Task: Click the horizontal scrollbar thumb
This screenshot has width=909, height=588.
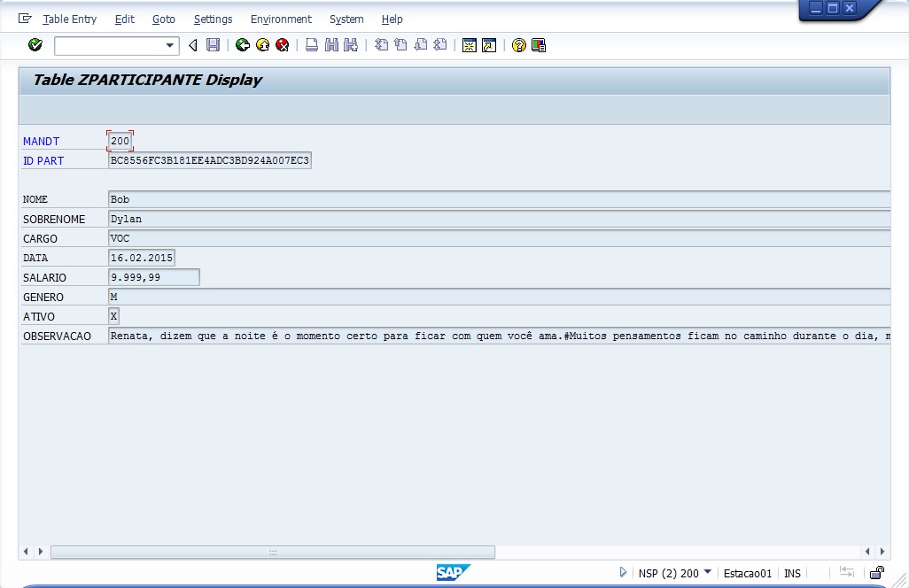Action: 272,552
